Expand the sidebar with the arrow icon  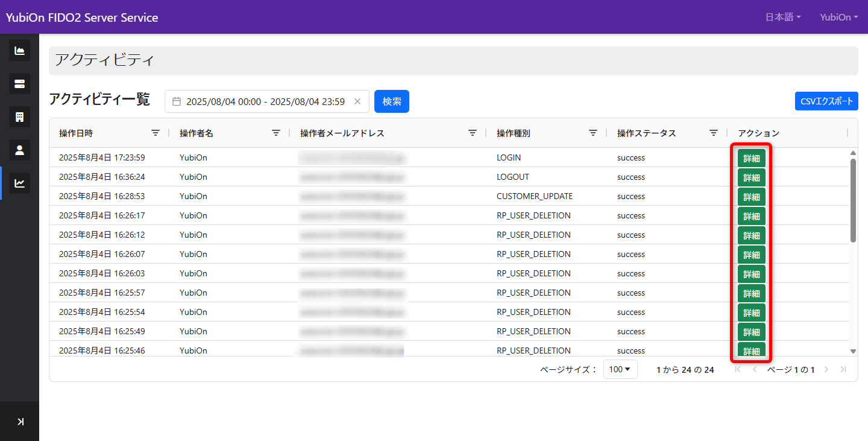[x=20, y=422]
